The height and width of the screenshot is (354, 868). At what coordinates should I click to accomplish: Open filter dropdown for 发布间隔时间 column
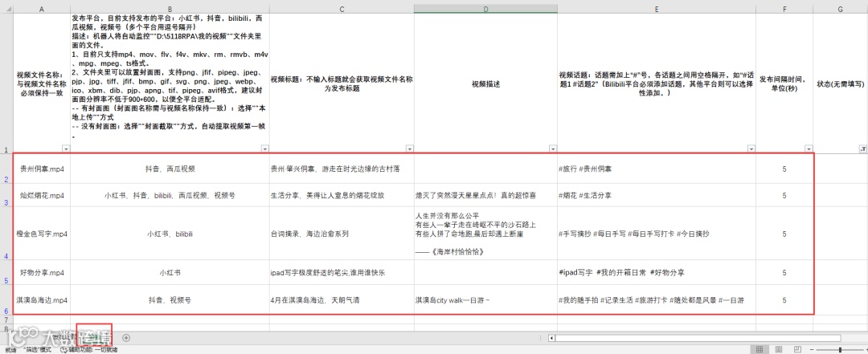click(x=809, y=149)
